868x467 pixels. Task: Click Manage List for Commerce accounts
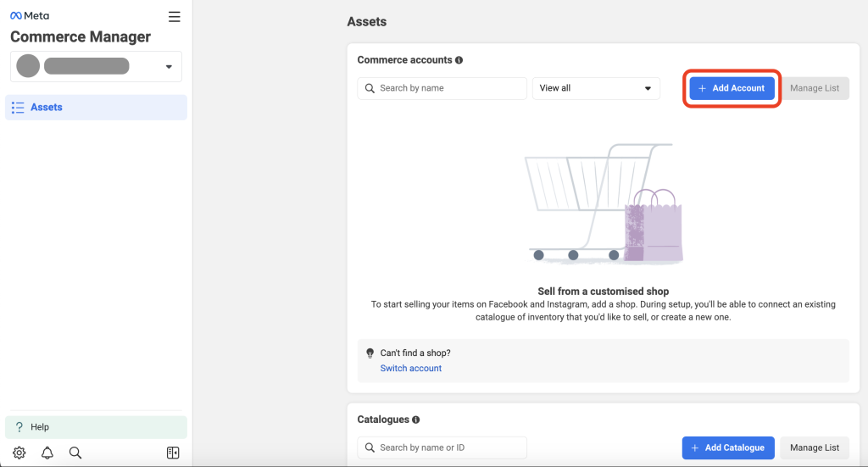click(815, 88)
